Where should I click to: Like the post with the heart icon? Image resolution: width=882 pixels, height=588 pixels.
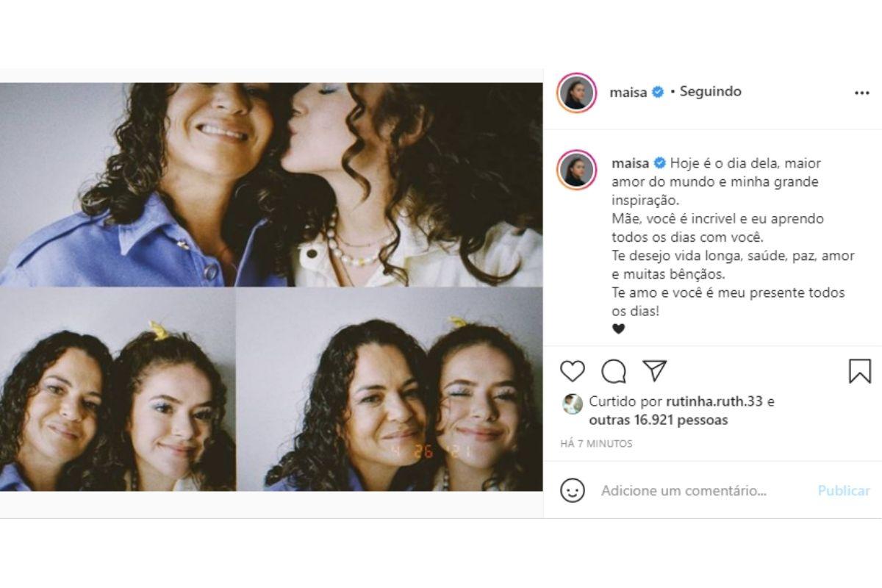[x=572, y=371]
